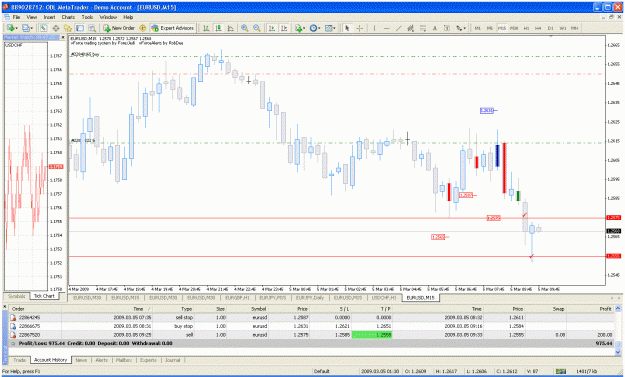Open the Indicators list icon
The height and width of the screenshot is (377, 625).
(298, 28)
